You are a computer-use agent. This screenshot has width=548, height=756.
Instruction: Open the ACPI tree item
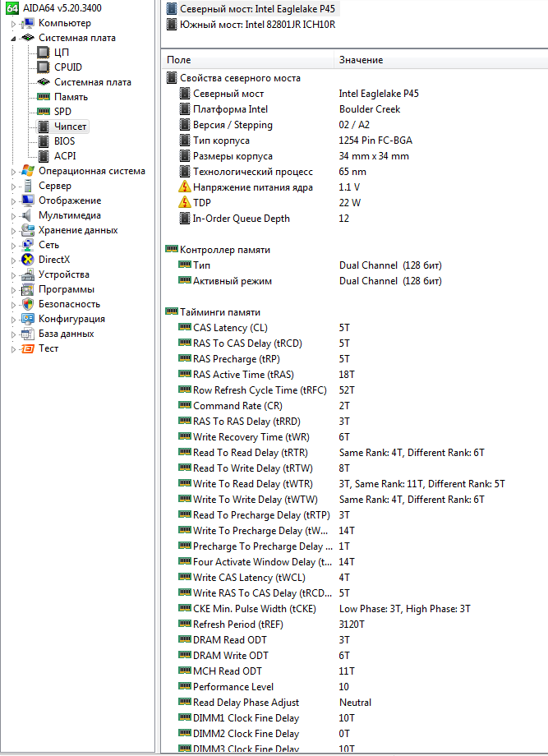pyautogui.click(x=65, y=156)
